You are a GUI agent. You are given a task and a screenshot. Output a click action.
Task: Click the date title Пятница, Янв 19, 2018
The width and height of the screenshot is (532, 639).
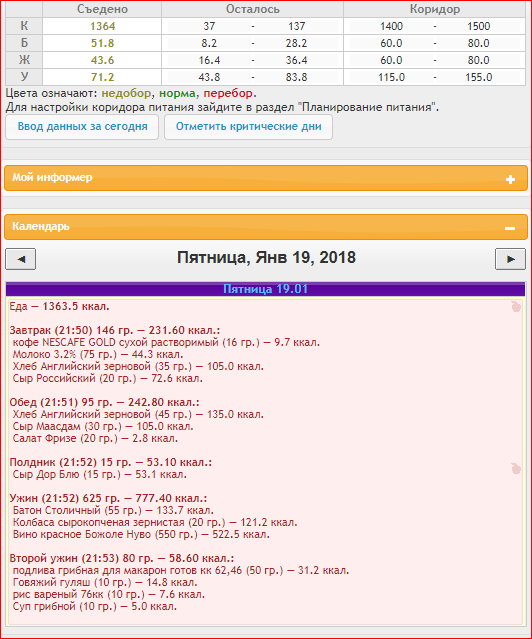pos(266,258)
